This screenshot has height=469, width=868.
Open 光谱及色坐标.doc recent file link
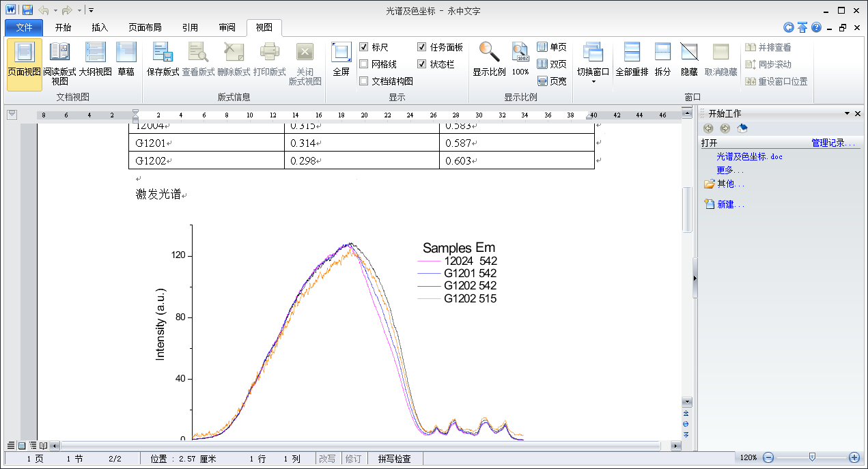[749, 156]
